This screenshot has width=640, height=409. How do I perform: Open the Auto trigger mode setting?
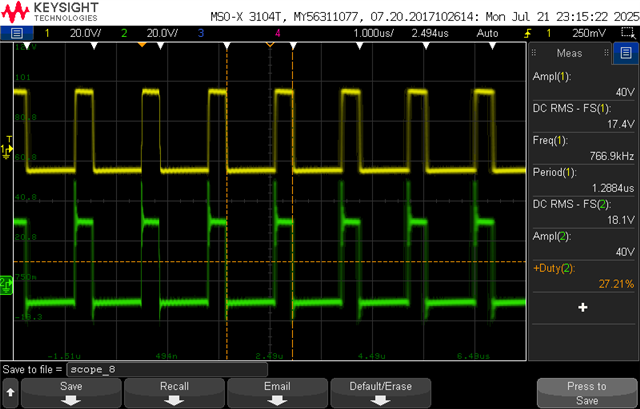(x=487, y=33)
